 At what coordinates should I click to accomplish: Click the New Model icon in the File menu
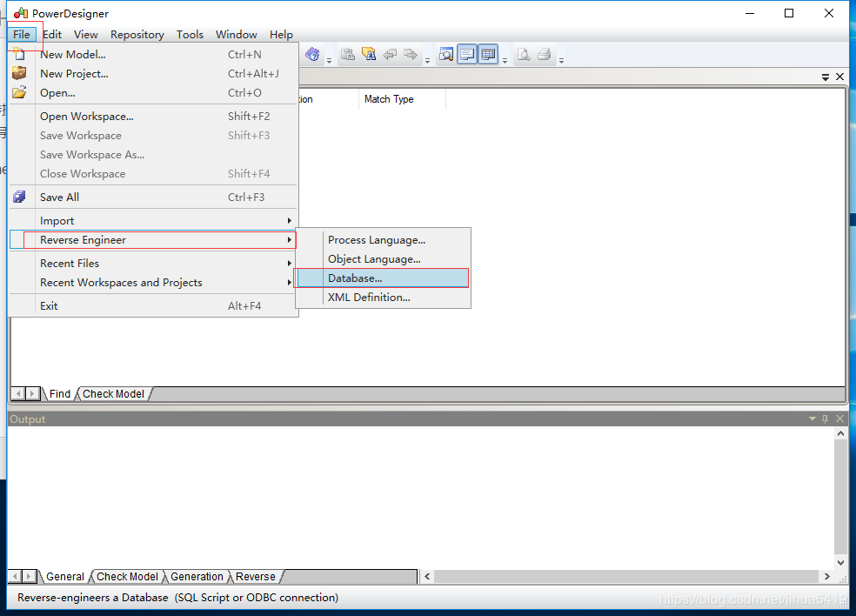(x=19, y=54)
